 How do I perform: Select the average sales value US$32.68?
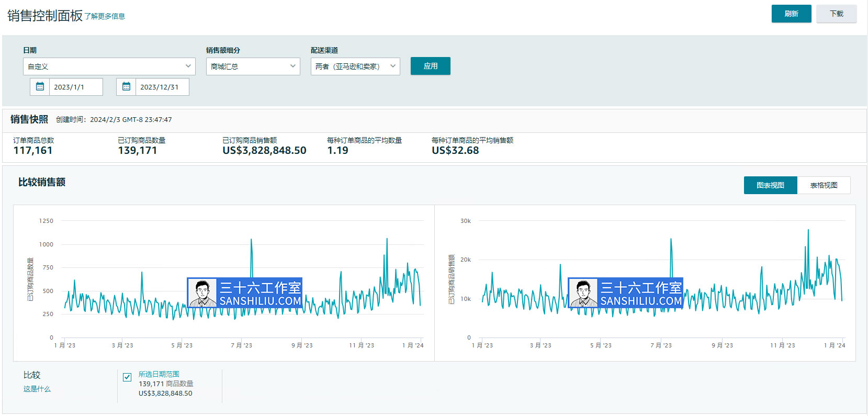coord(455,150)
